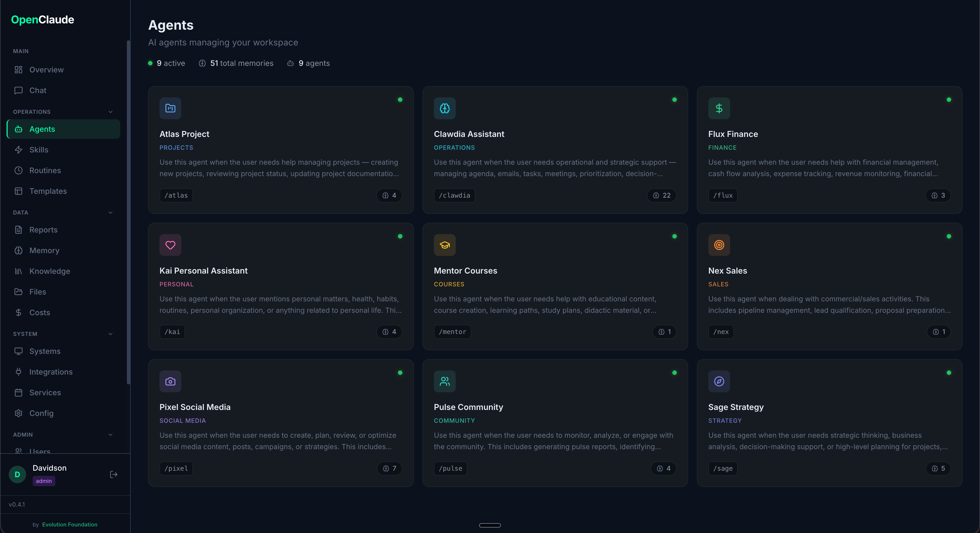Screen dimensions: 980x533
Task: Click the Atlas Project folder icon
Action: pyautogui.click(x=170, y=108)
